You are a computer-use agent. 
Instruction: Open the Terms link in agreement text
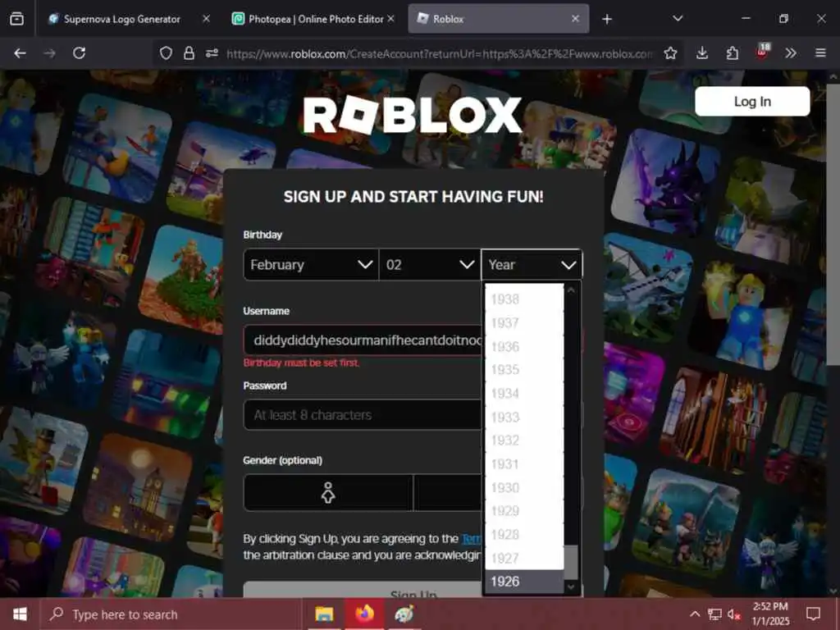pyautogui.click(x=472, y=538)
